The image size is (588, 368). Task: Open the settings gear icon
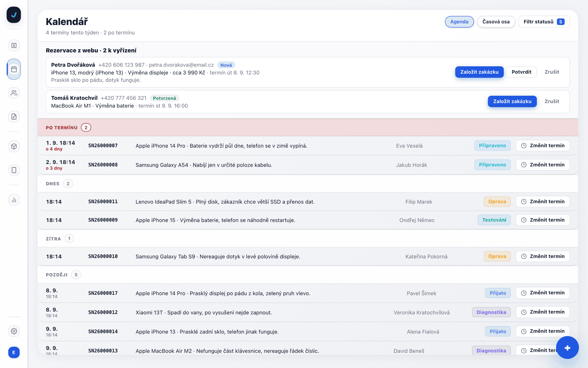point(14,331)
